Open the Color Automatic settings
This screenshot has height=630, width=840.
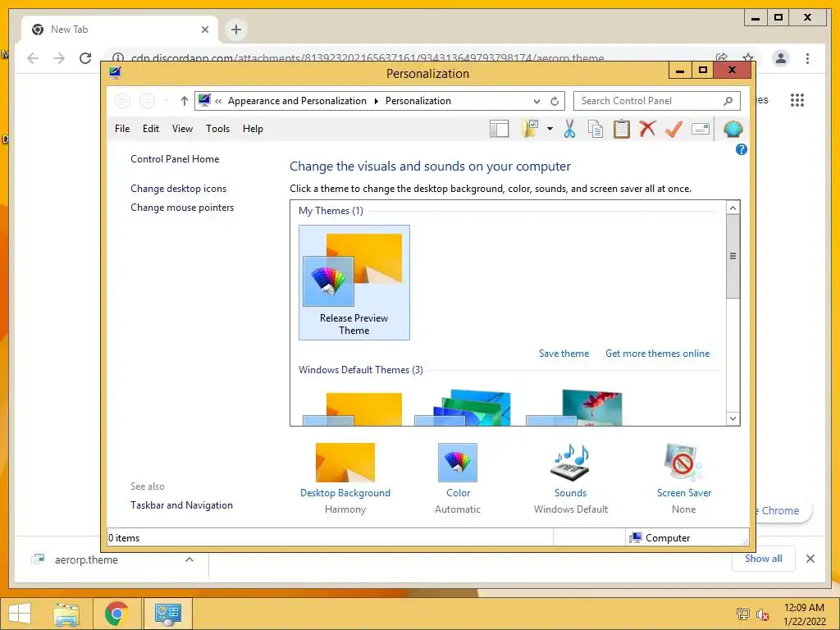[x=458, y=478]
